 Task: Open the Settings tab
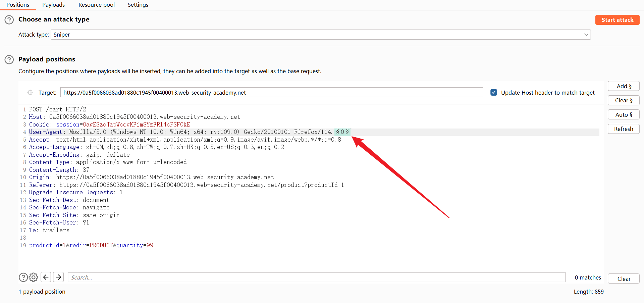click(138, 5)
